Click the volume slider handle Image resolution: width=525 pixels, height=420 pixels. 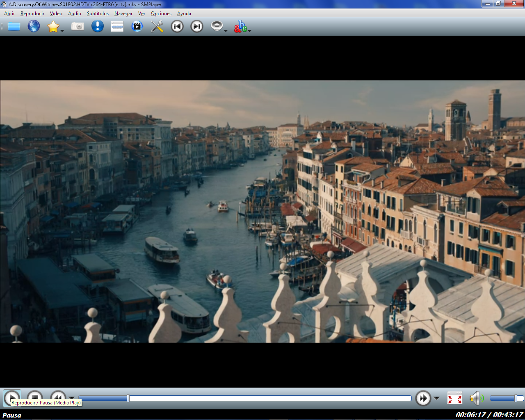click(516, 398)
